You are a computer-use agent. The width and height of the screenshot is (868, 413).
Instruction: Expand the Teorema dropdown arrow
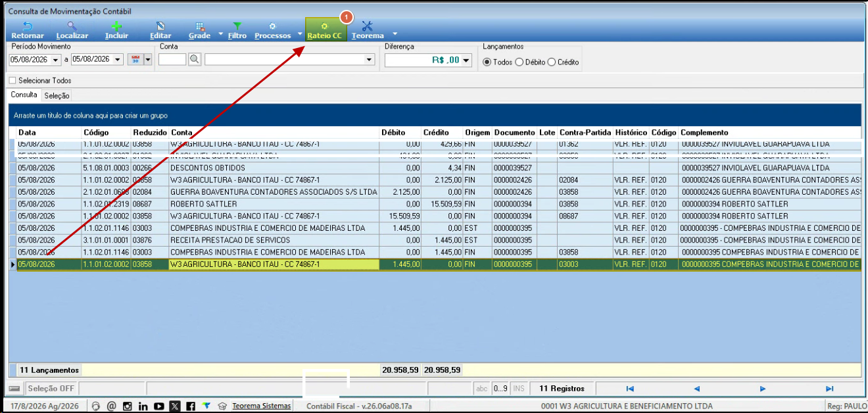(x=395, y=34)
